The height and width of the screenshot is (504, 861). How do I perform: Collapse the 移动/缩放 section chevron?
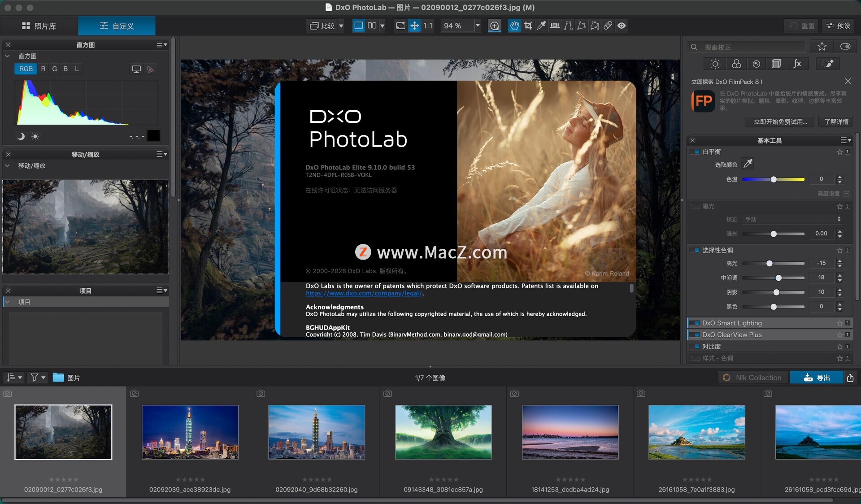(7, 165)
